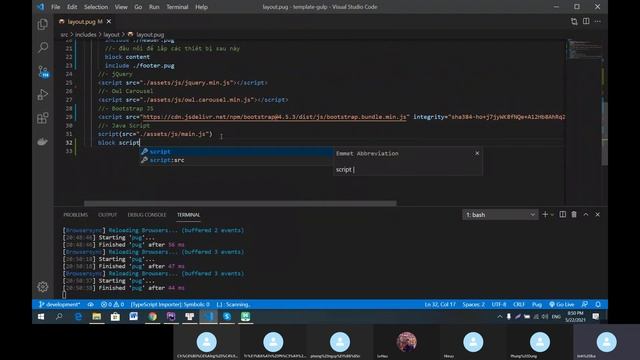Click the code minimap preview
Viewport: 640px width, 360px height.
(x=584, y=50)
